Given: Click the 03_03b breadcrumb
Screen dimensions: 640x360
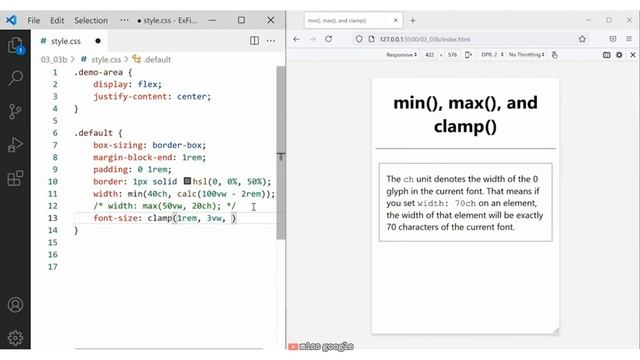Looking at the screenshot, I should [53, 60].
